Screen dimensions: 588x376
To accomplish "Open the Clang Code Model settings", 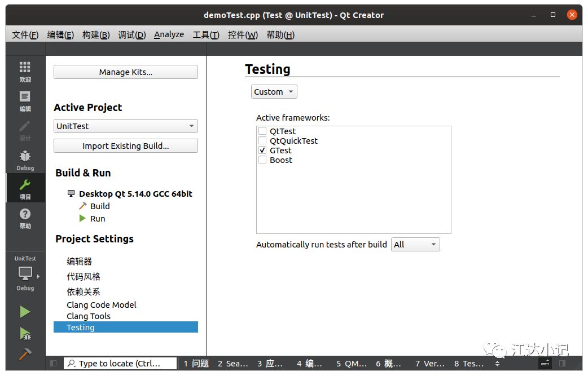I will pos(101,305).
